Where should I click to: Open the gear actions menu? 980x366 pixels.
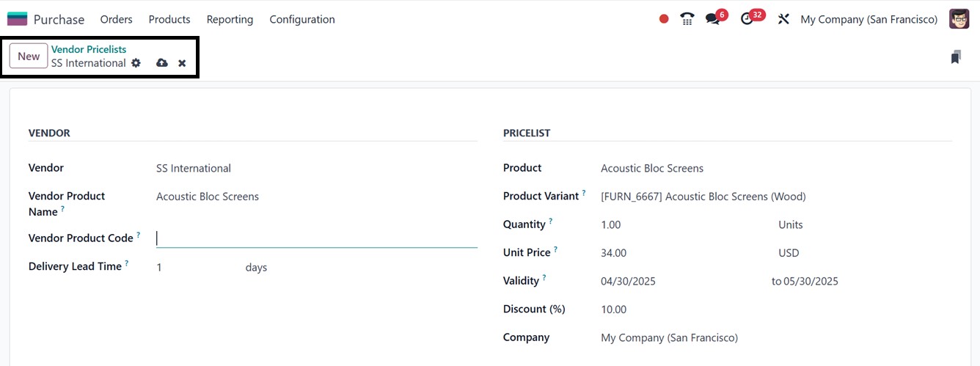[136, 63]
